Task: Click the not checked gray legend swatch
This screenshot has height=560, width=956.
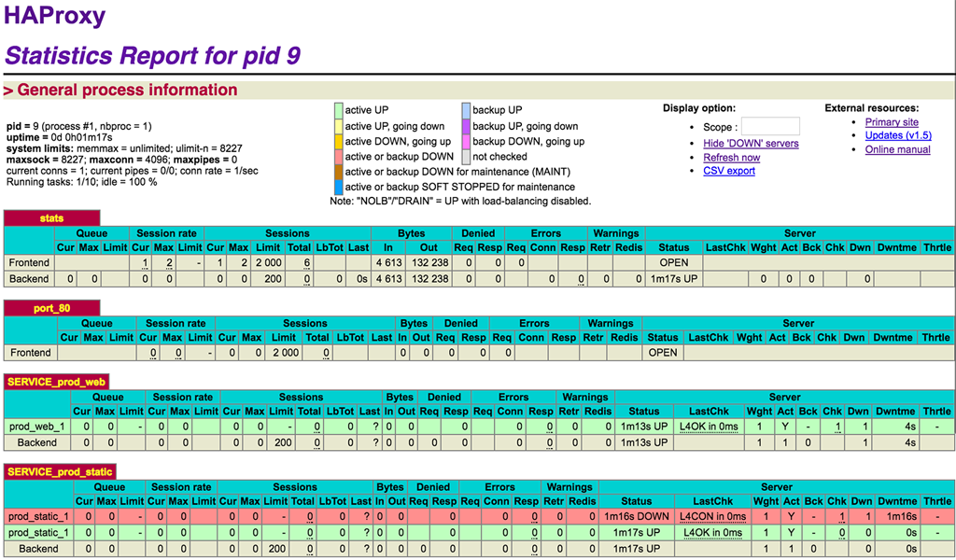Action: (x=467, y=157)
